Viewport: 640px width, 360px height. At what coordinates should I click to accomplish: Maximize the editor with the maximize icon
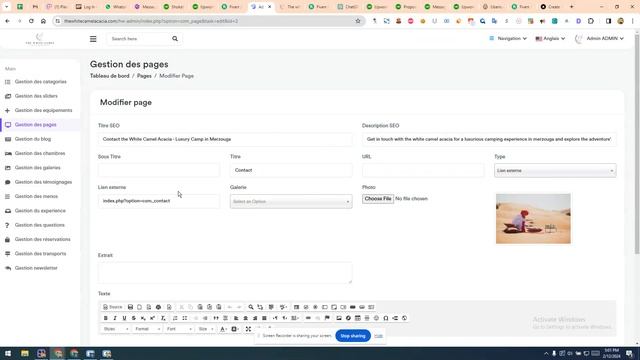coord(248,329)
